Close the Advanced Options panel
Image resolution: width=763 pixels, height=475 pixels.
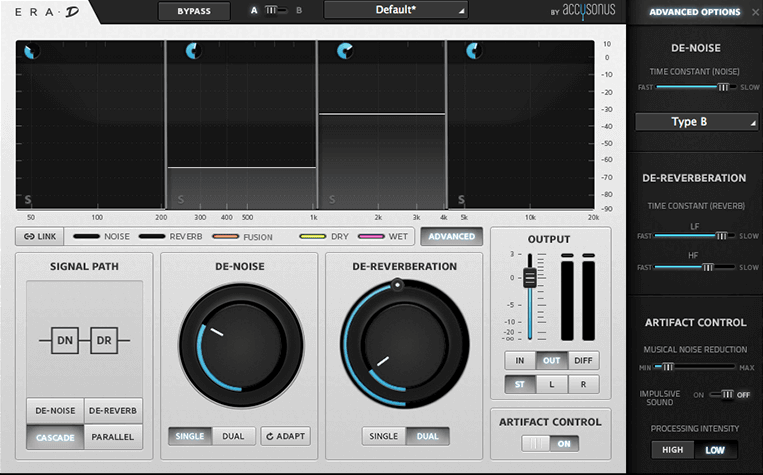click(755, 12)
